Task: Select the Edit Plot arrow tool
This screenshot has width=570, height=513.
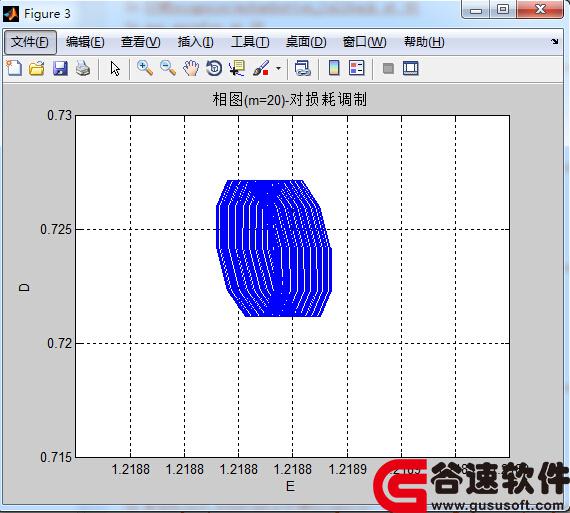Action: tap(115, 68)
